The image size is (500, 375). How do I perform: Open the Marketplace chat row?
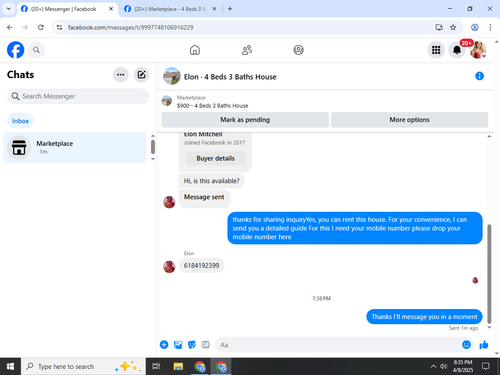pyautogui.click(x=75, y=147)
